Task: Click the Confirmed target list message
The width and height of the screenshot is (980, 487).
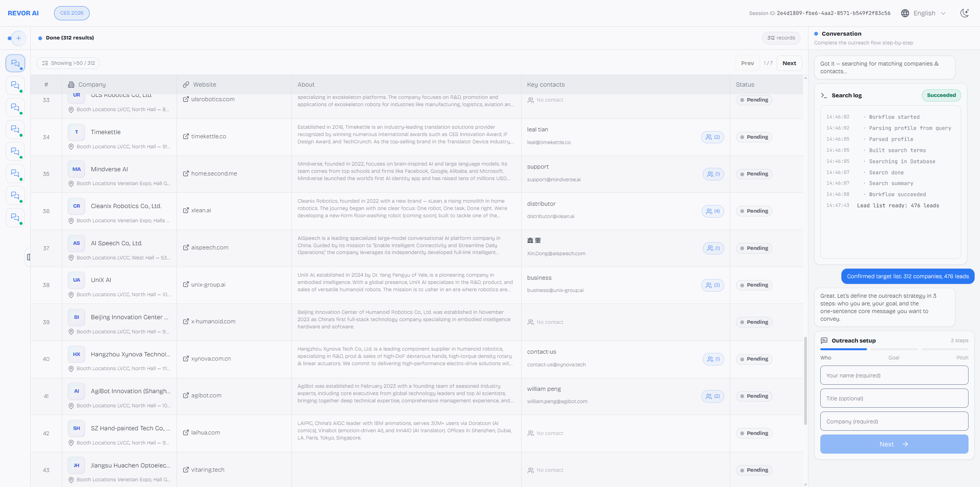Action: pos(907,276)
